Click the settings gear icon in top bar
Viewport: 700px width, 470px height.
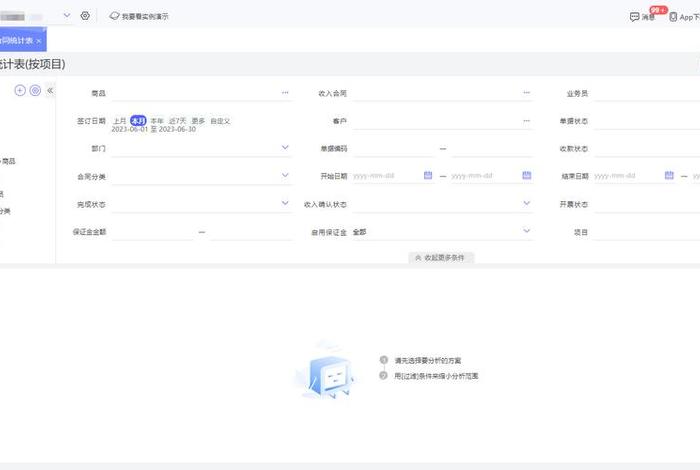(x=85, y=16)
